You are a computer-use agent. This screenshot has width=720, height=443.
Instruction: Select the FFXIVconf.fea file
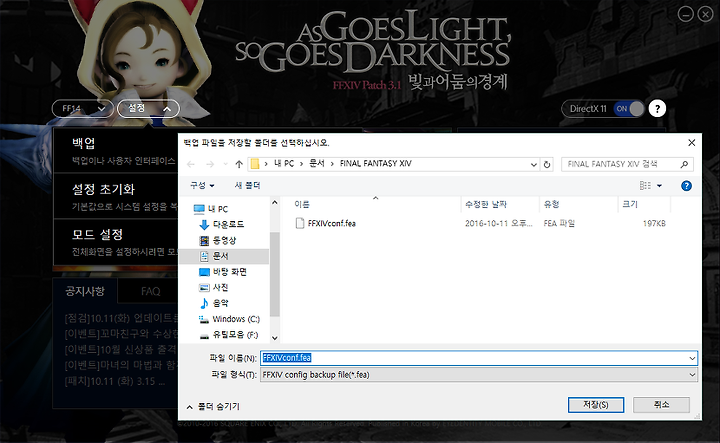coord(332,224)
